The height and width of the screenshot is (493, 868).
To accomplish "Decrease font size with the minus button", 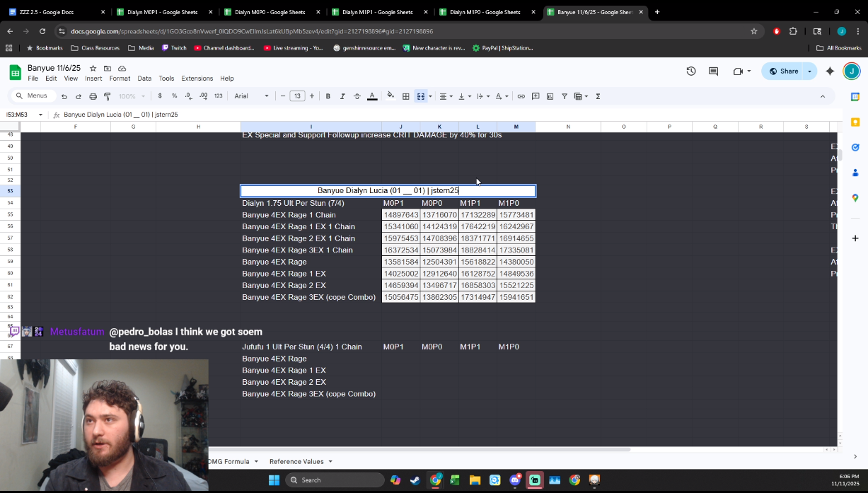I will (x=283, y=96).
